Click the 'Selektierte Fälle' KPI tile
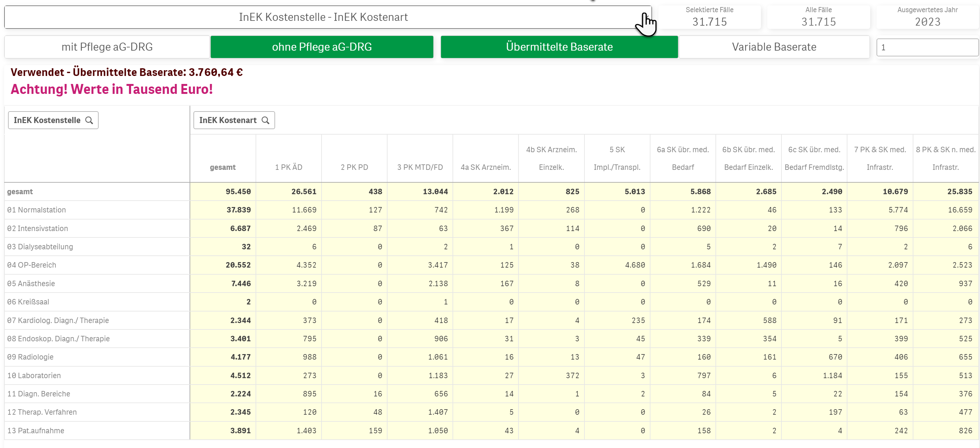 point(709,17)
